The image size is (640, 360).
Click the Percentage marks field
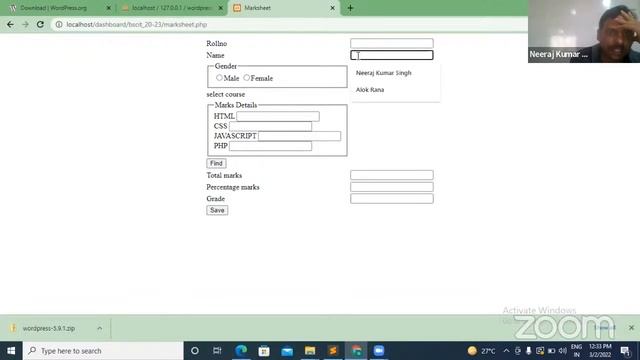[x=391, y=187]
